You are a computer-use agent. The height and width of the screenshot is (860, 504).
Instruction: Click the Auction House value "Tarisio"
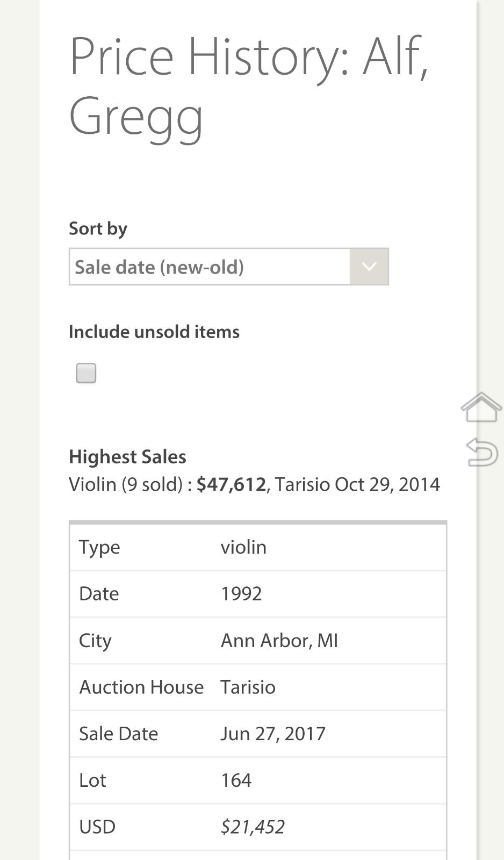pyautogui.click(x=248, y=687)
